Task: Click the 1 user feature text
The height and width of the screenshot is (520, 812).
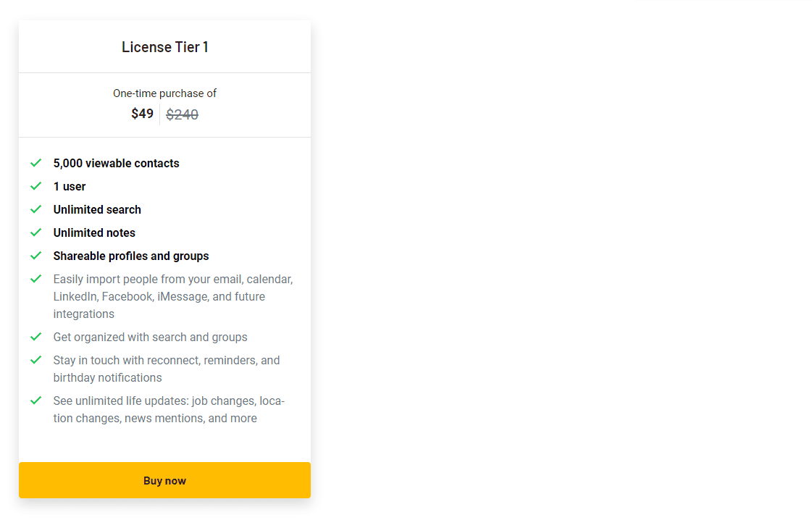Action: [x=70, y=187]
